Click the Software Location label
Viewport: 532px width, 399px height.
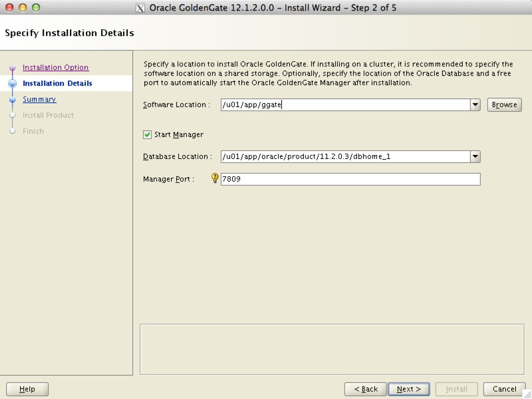[176, 105]
